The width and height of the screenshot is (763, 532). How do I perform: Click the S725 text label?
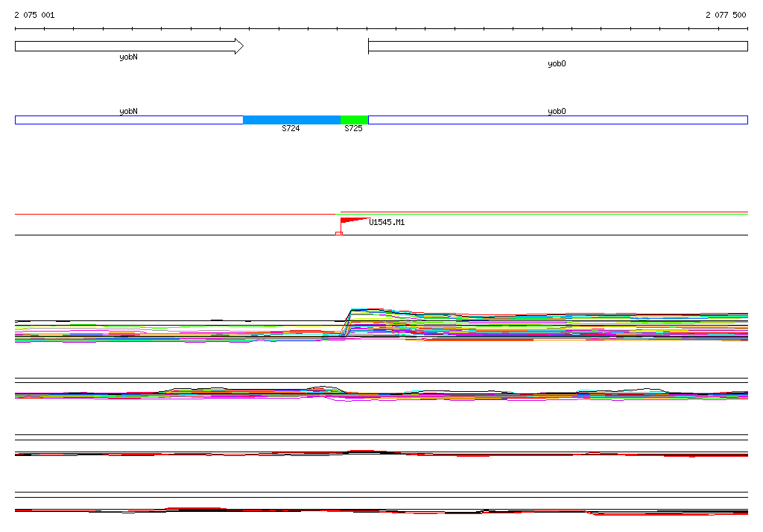(x=353, y=129)
